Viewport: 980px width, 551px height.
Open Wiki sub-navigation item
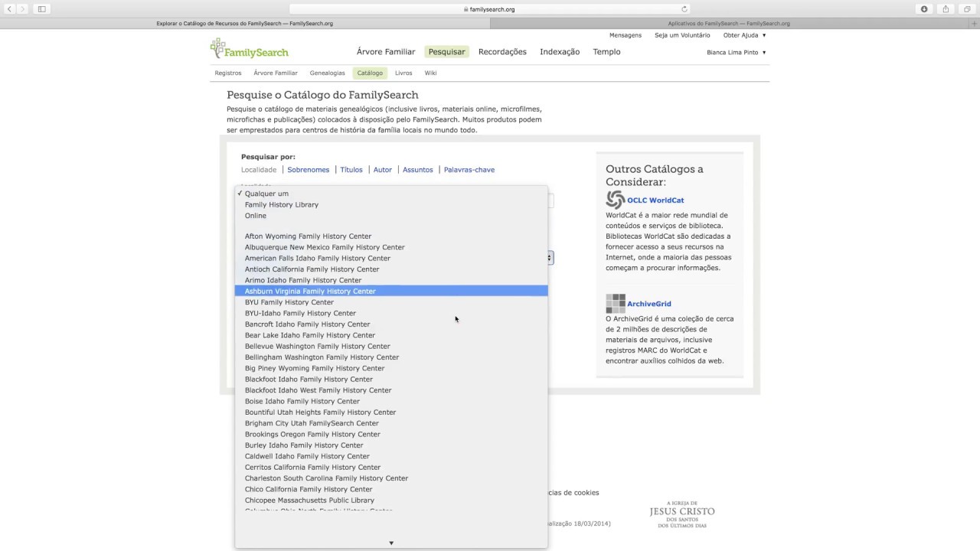(430, 73)
